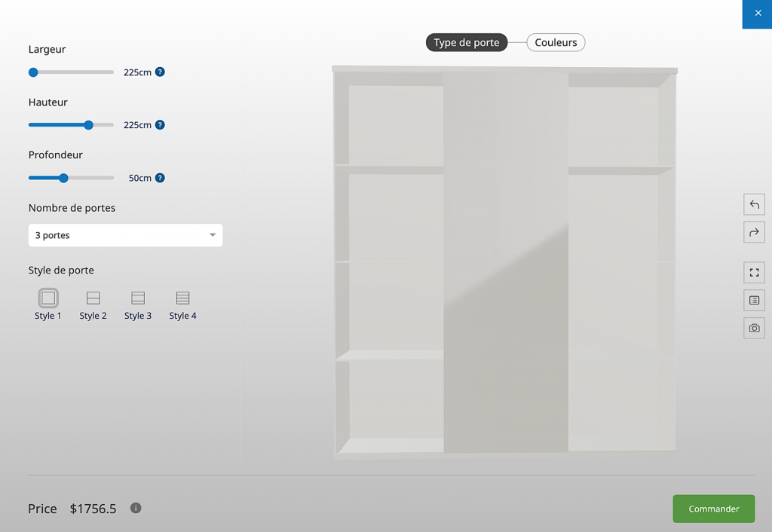Take a snapshot with camera icon
The height and width of the screenshot is (532, 772).
point(754,328)
